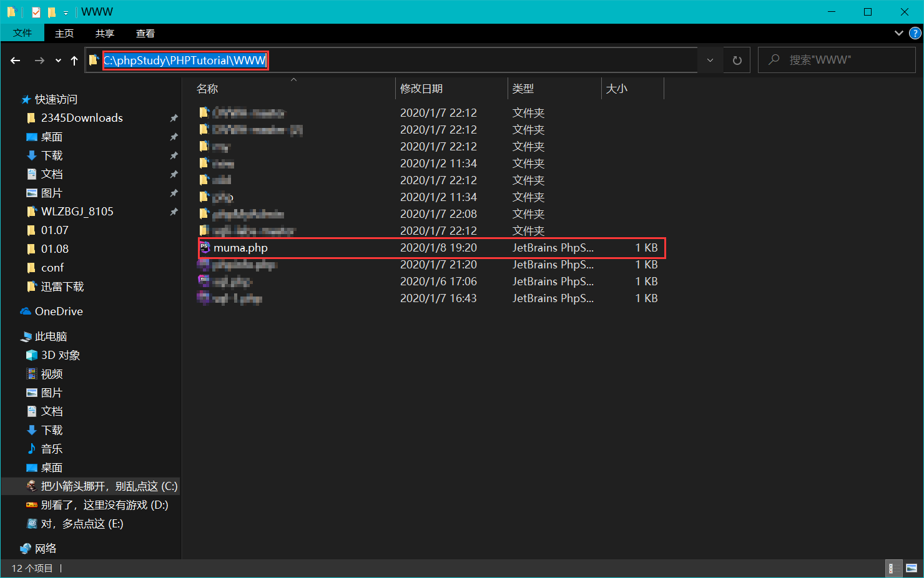Click the 音乐 note icon
The image size is (924, 578).
coord(32,449)
